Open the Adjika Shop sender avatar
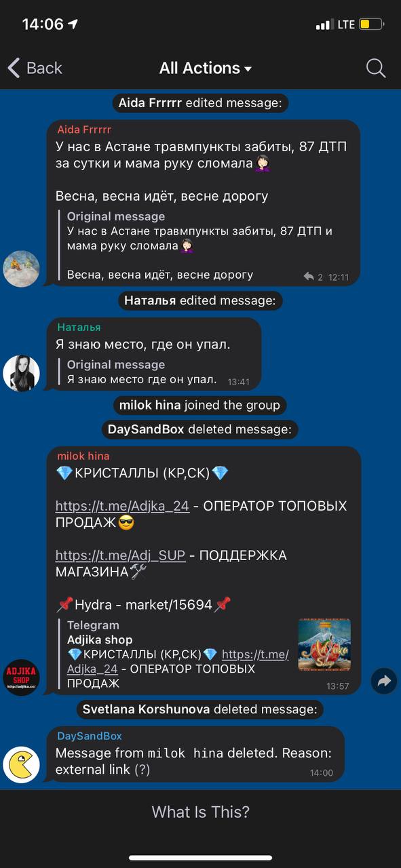This screenshot has width=401, height=868. pyautogui.click(x=21, y=676)
